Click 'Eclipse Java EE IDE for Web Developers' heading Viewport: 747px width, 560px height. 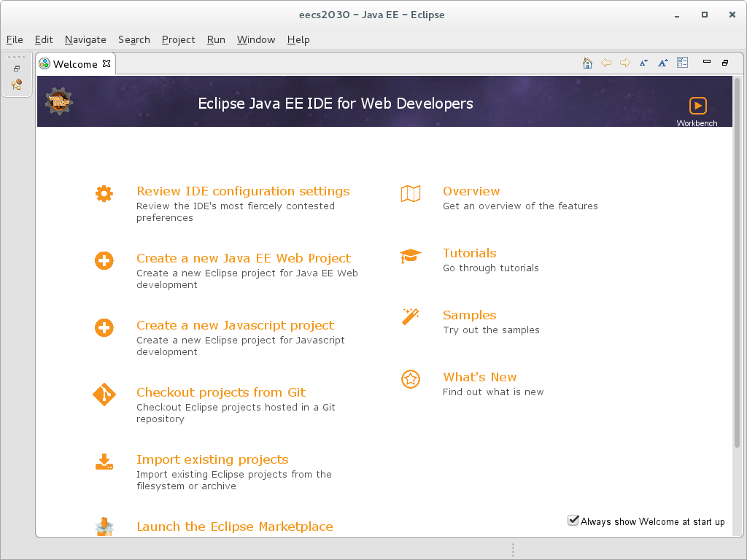tap(336, 104)
